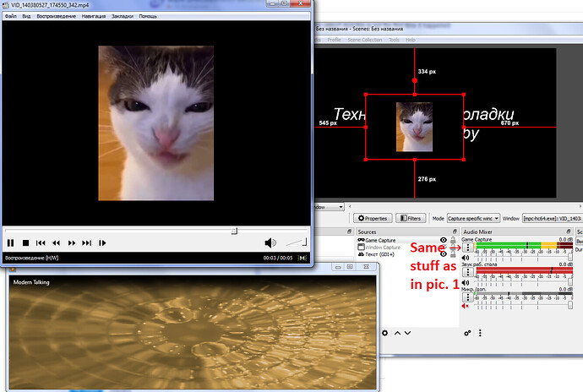Open the Вид menu in MPC-HC
583x392 pixels.
(x=26, y=16)
